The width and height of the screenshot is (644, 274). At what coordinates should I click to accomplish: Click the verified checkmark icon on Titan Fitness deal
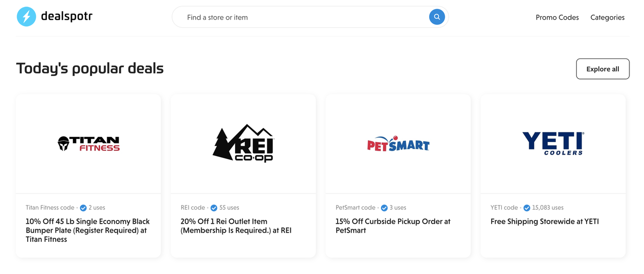pos(84,208)
